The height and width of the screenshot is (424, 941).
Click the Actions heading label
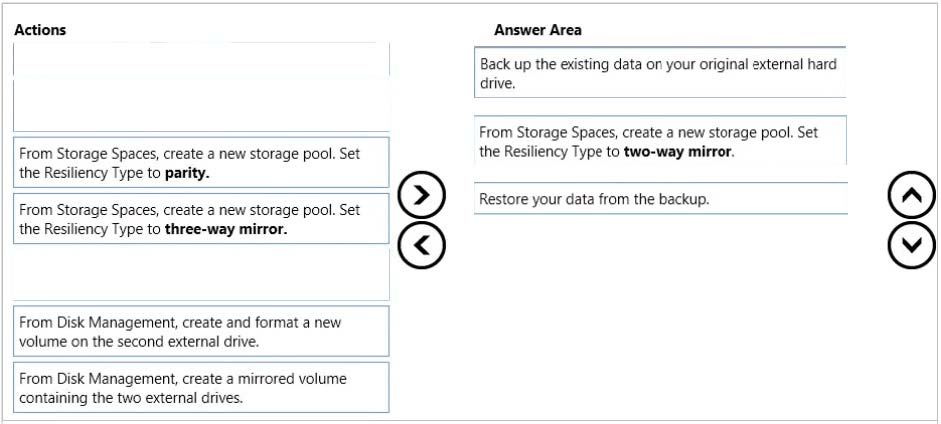pos(40,29)
